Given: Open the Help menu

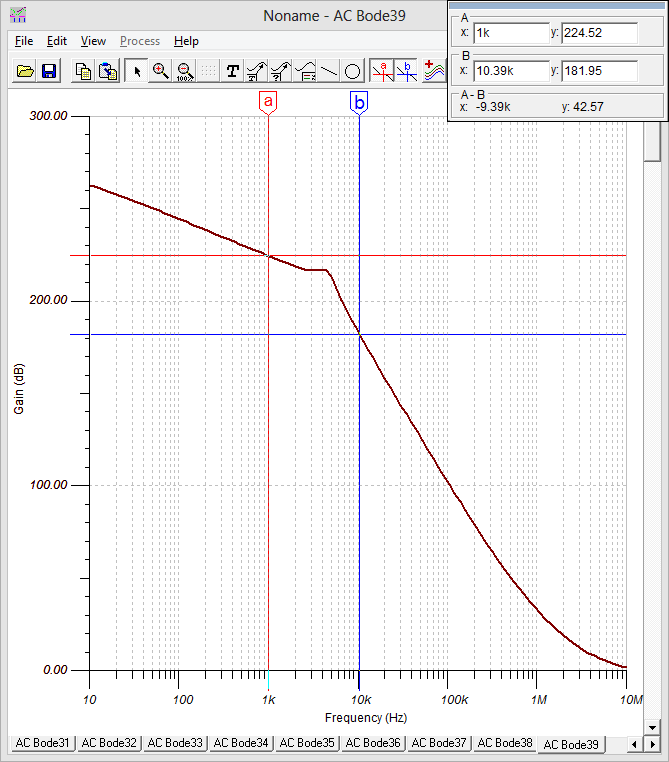Looking at the screenshot, I should click(x=187, y=41).
